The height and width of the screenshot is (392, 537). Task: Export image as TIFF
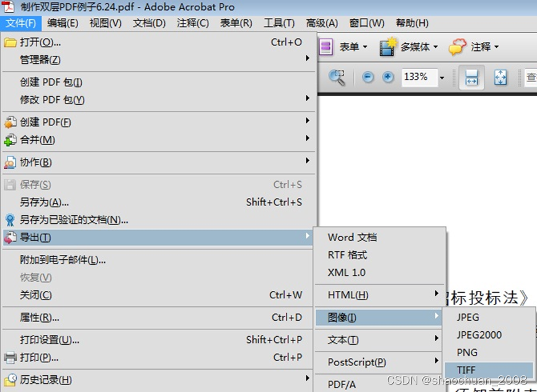(x=489, y=370)
